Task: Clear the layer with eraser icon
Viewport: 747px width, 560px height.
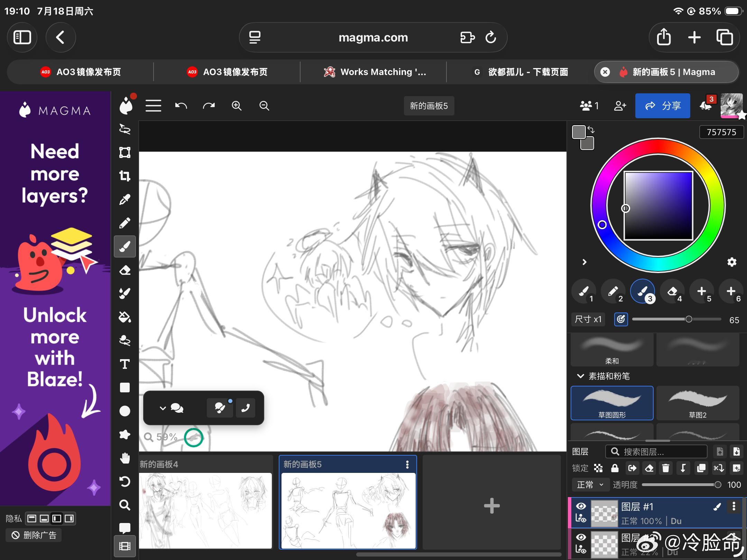Action: (649, 468)
